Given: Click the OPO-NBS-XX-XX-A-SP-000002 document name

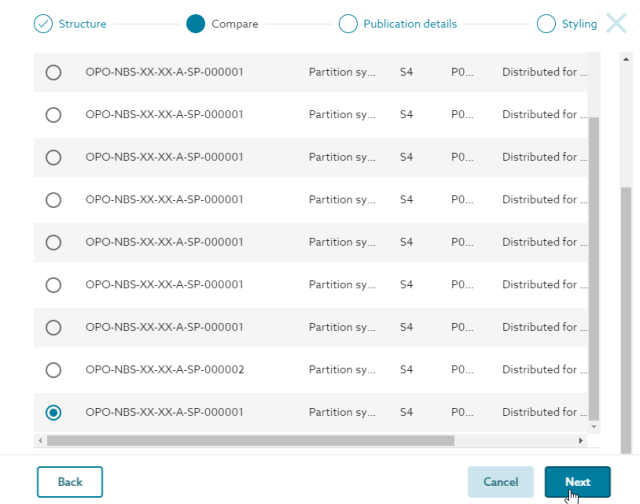Looking at the screenshot, I should pos(164,369).
